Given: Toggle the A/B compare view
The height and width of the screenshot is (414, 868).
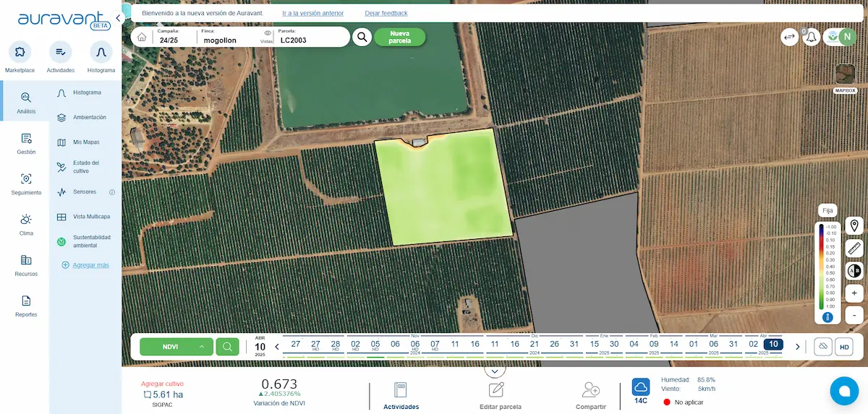Looking at the screenshot, I should (854, 271).
